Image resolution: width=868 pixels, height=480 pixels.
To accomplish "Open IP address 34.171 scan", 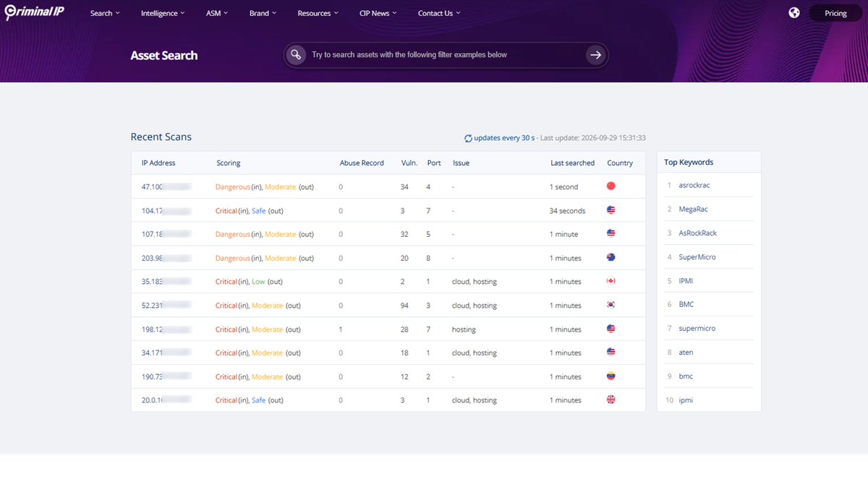I will click(x=166, y=353).
